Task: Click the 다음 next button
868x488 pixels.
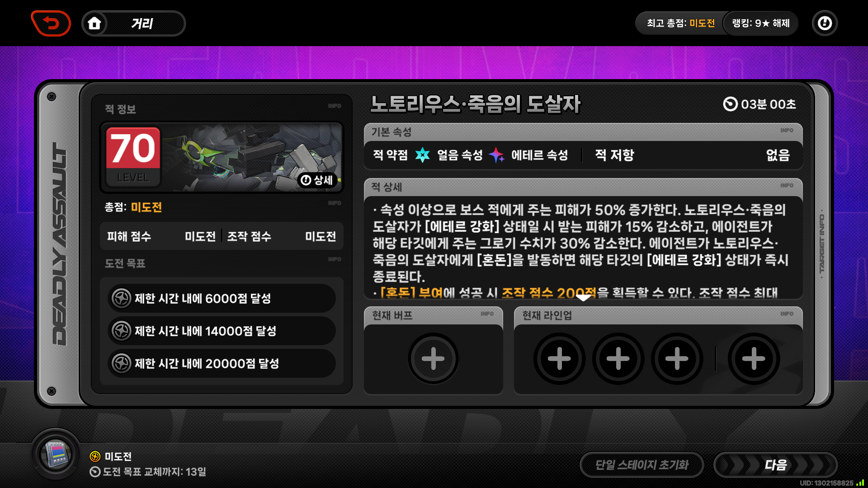Action: point(775,465)
